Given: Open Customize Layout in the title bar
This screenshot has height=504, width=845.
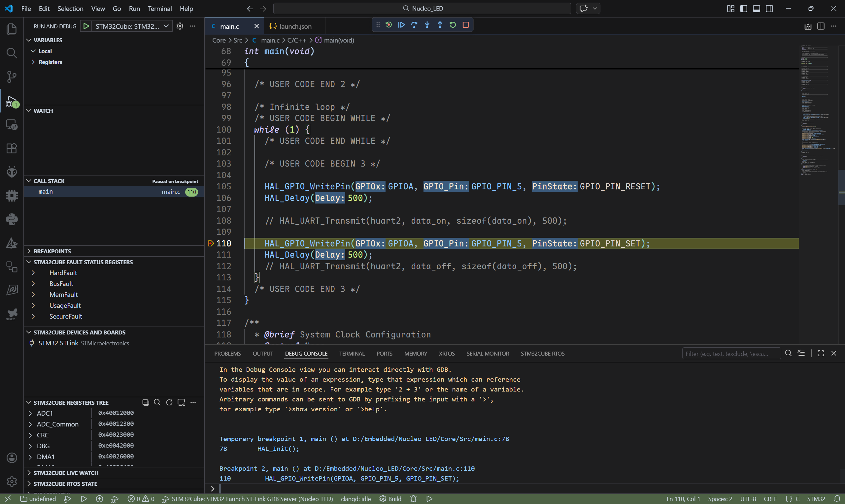Looking at the screenshot, I should pyautogui.click(x=731, y=9).
